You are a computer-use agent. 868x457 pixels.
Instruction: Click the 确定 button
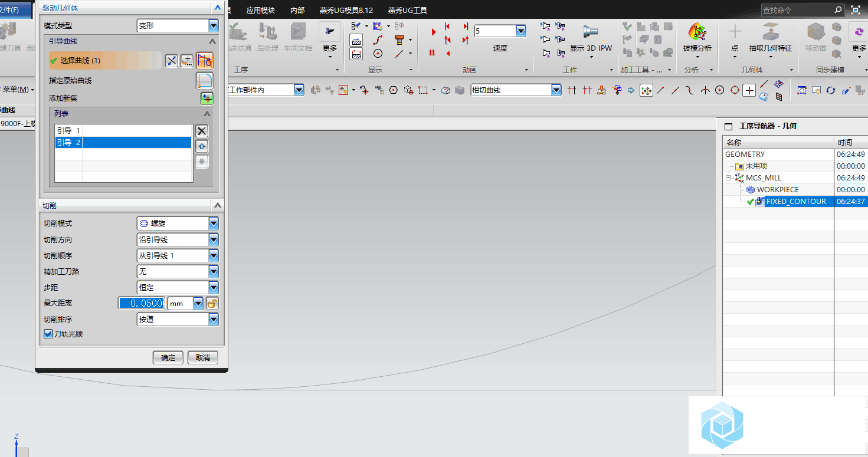pos(168,357)
